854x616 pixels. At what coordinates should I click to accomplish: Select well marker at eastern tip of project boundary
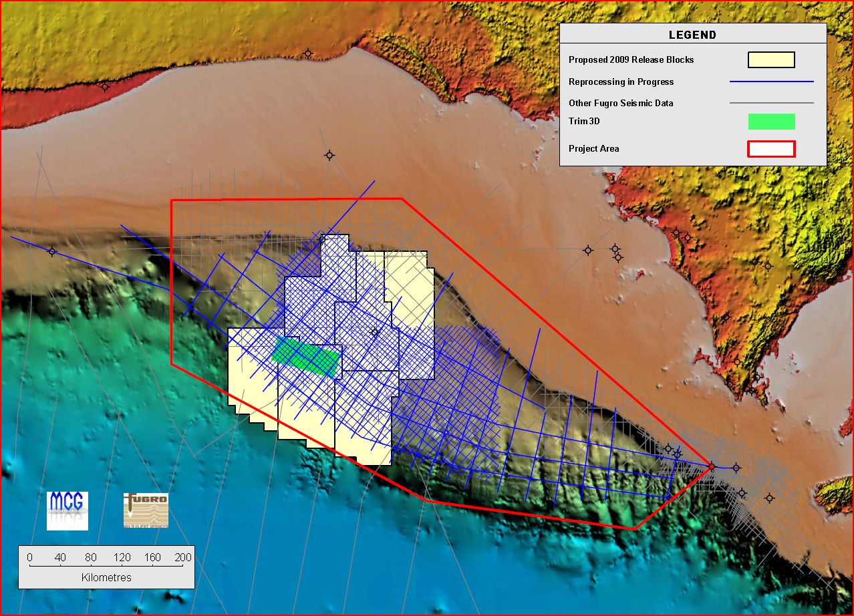tap(712, 466)
